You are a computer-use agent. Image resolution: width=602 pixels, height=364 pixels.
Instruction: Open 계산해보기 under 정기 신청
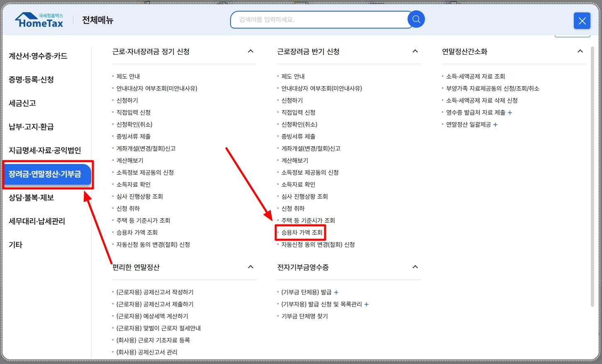click(x=130, y=160)
